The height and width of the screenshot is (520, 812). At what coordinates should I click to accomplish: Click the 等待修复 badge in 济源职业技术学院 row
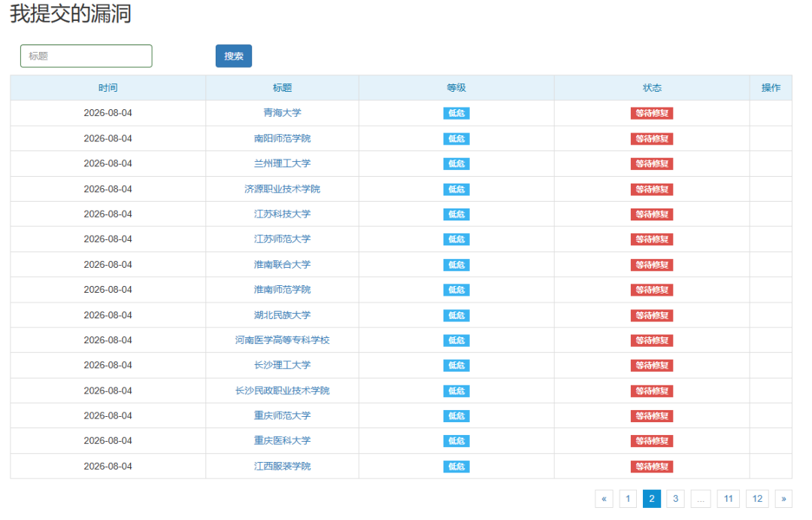pyautogui.click(x=652, y=189)
